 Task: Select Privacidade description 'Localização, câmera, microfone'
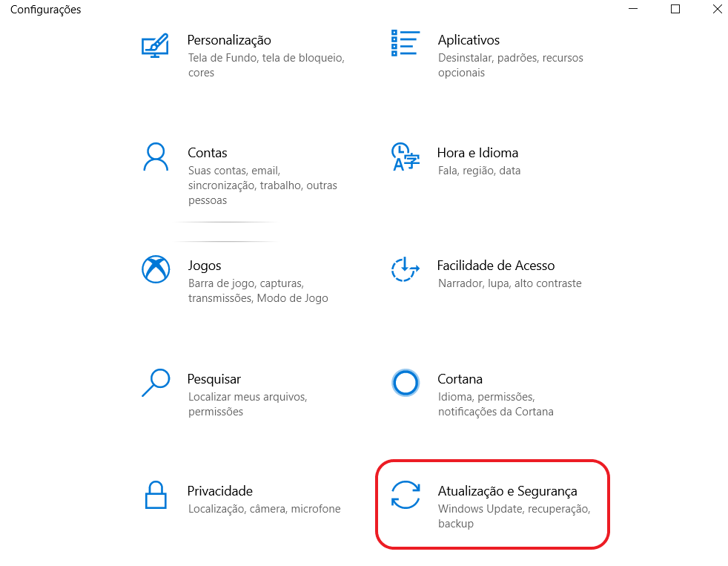264,510
